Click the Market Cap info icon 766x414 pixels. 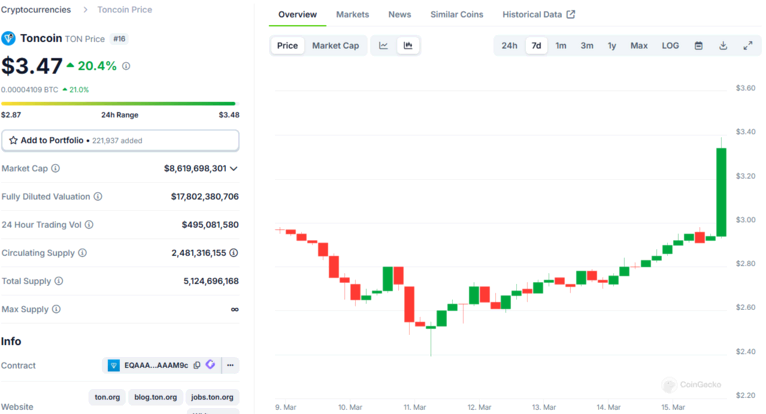pos(55,169)
